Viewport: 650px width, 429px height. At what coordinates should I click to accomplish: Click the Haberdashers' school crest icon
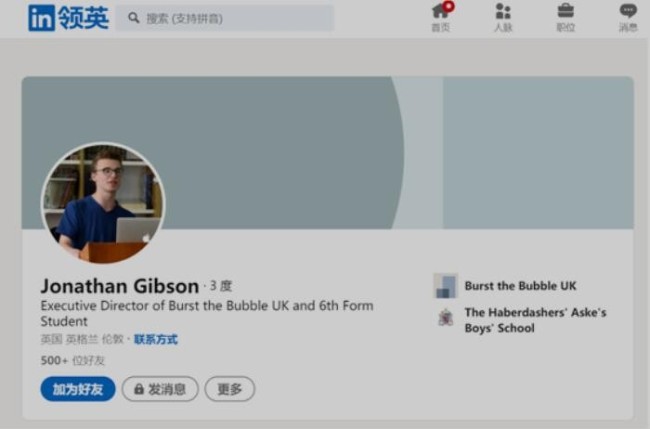tap(446, 318)
